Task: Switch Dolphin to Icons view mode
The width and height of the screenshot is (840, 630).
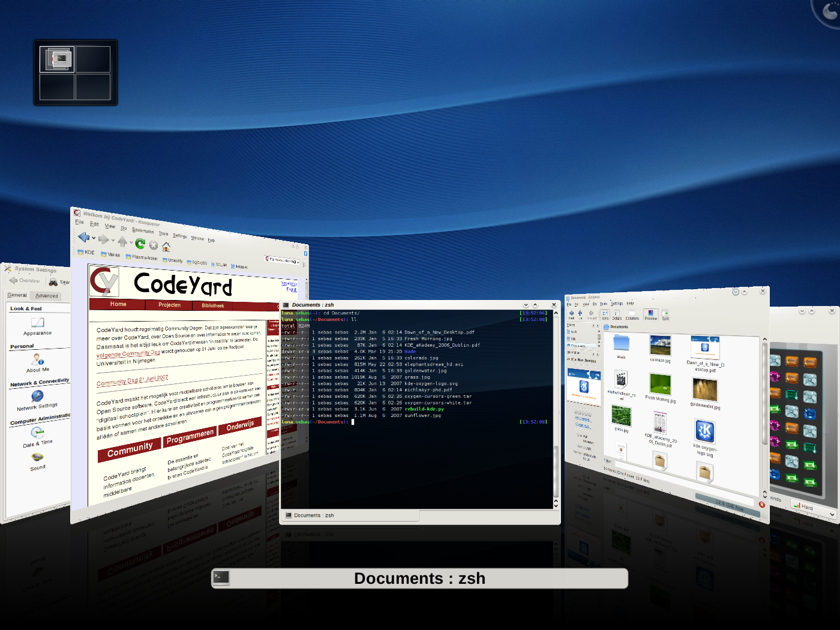Action: point(605,314)
